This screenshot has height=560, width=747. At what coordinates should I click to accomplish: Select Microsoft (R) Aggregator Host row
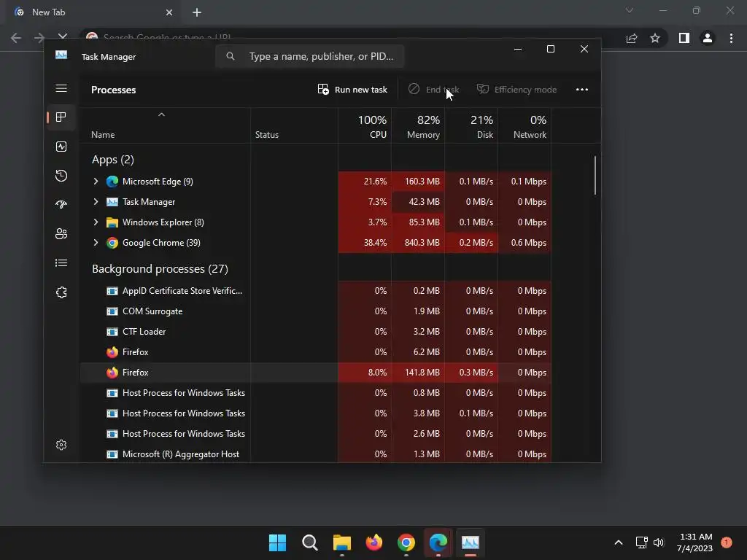click(315, 454)
